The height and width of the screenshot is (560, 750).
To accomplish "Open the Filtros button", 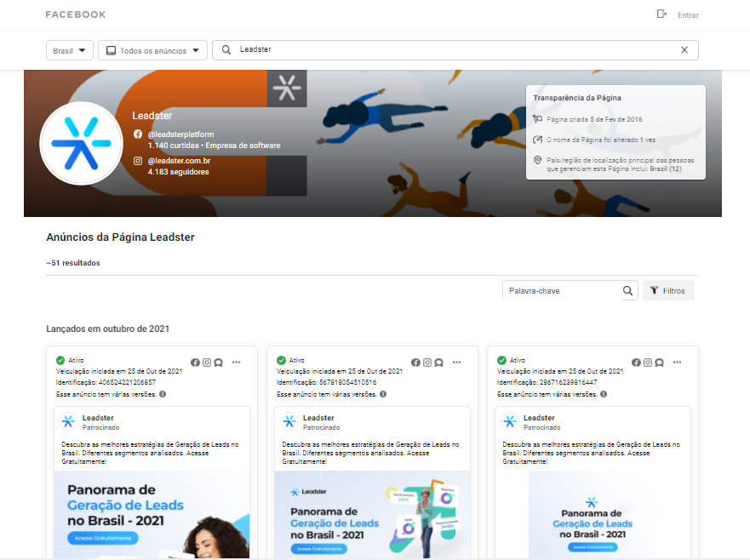I will (x=668, y=290).
